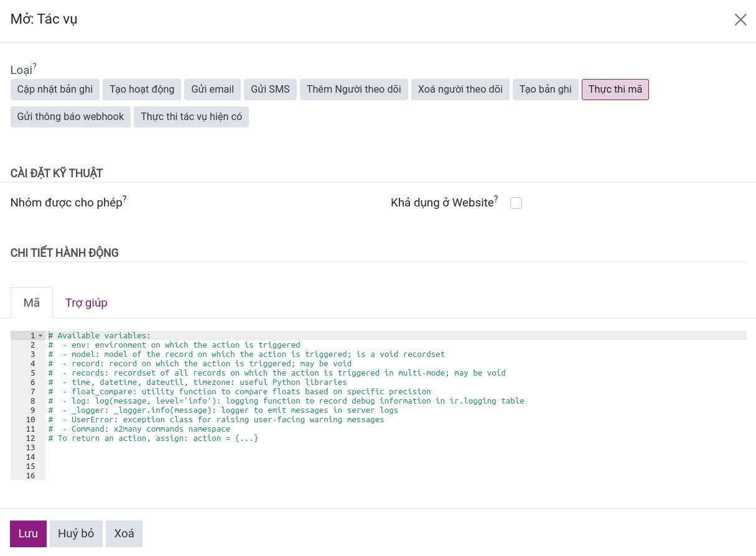Collapse the code fold arrow on line 1
The height and width of the screenshot is (556, 756).
click(x=40, y=336)
